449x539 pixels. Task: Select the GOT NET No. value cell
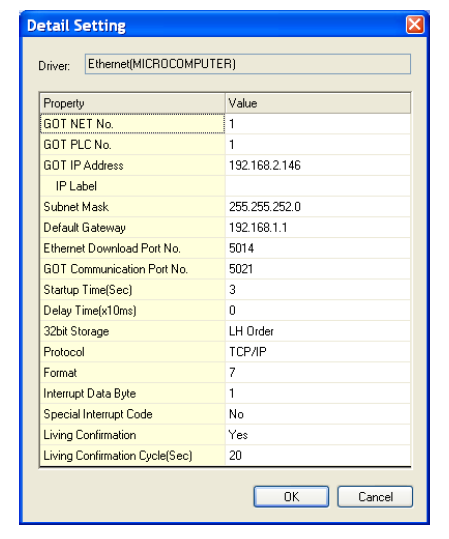(x=318, y=124)
